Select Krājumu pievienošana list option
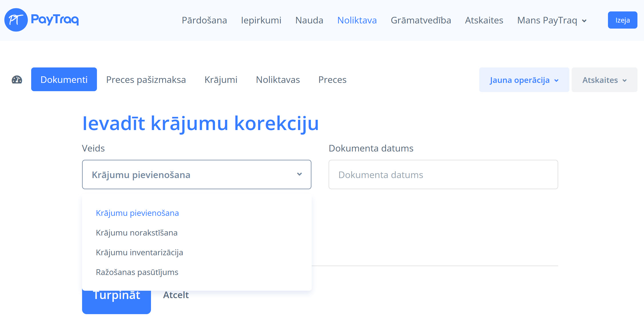Screen dimensions: 644x319 point(137,213)
